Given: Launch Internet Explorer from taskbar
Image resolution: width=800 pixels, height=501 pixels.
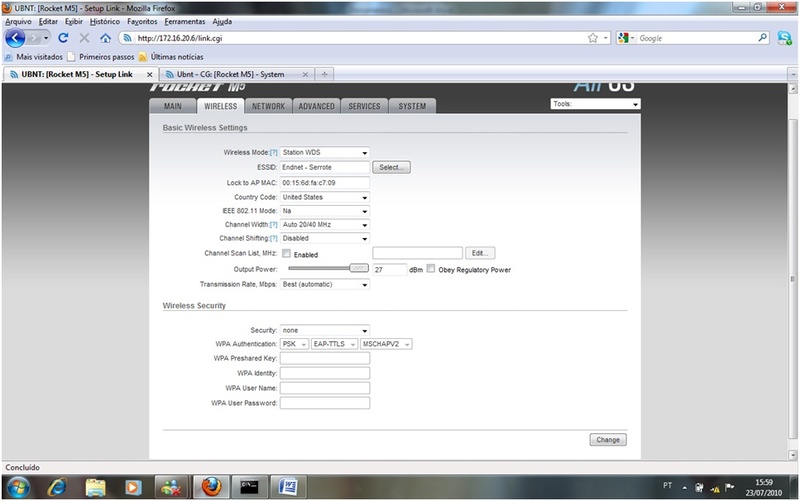Looking at the screenshot, I should [57, 487].
